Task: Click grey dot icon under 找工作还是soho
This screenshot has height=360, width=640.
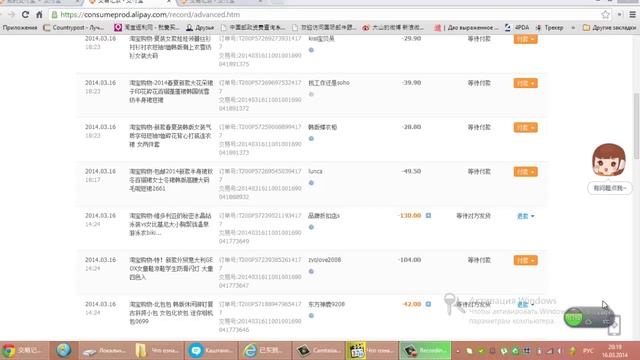Action: coord(311,94)
